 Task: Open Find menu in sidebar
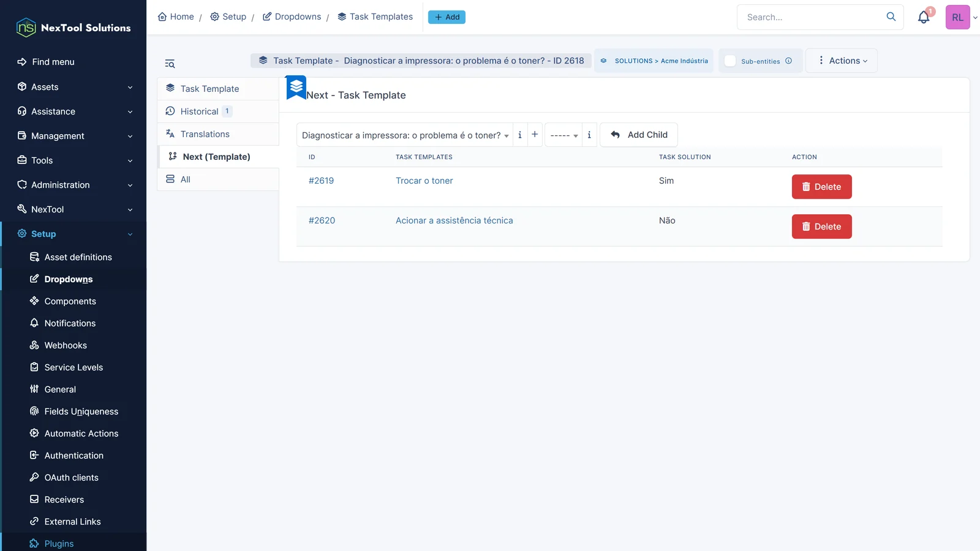click(x=73, y=62)
